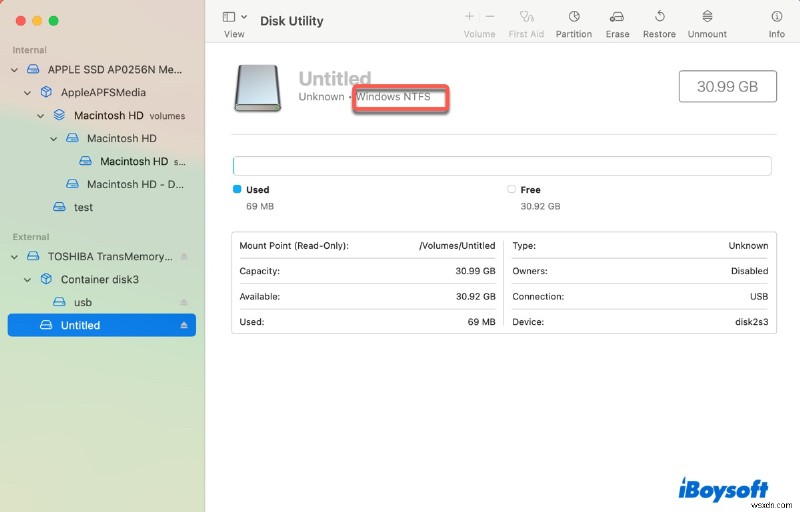This screenshot has width=800, height=512.
Task: Click the /Volumes/Untitled mount point value
Action: (x=457, y=246)
